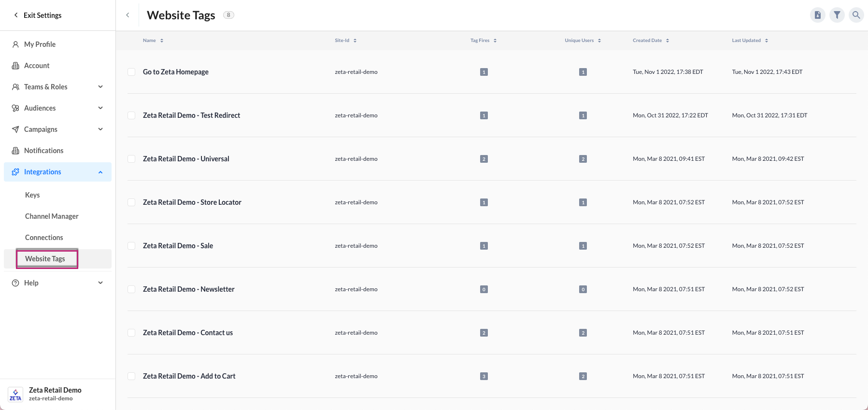Click the My Profile person icon
Viewport: 868px width, 410px height.
15,44
